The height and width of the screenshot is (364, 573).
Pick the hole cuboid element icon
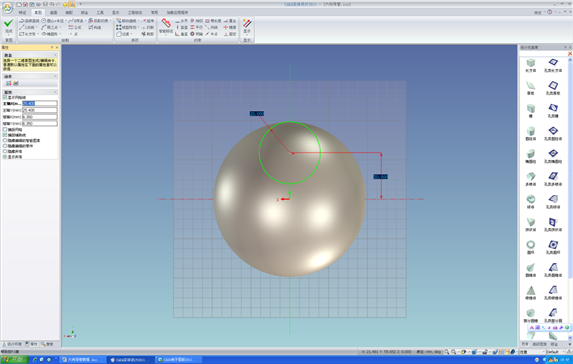click(x=553, y=63)
